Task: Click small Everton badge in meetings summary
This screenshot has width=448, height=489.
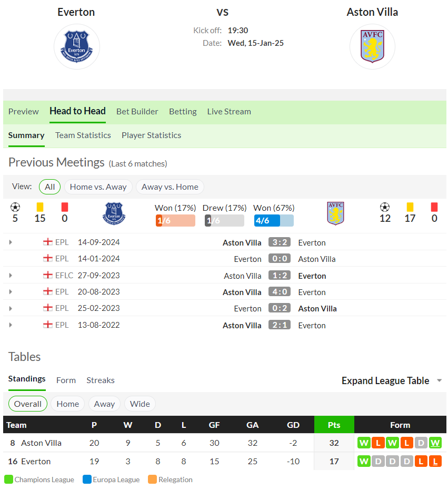Action: pyautogui.click(x=114, y=213)
